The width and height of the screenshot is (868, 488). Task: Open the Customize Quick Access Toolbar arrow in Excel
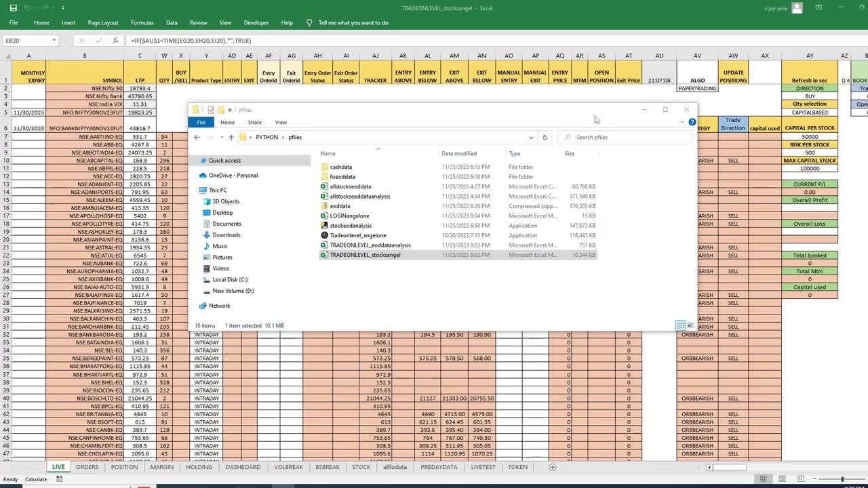(62, 8)
